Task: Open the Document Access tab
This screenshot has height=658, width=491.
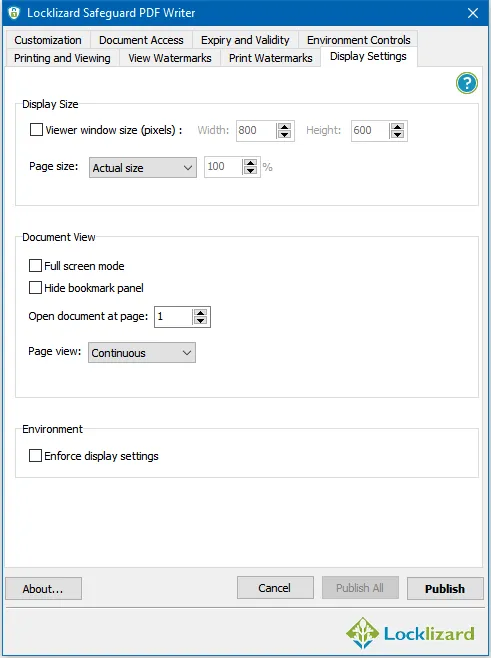Action: pyautogui.click(x=141, y=40)
